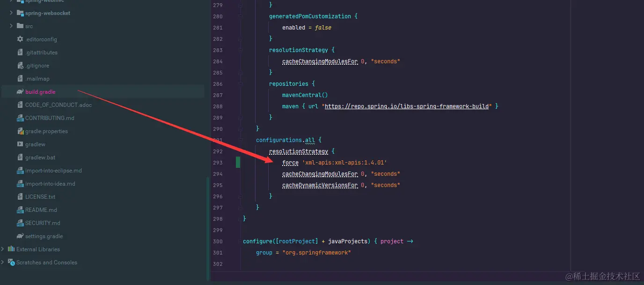This screenshot has width=644, height=285.
Task: Collapse the fold marker at line 283
Action: (x=240, y=50)
